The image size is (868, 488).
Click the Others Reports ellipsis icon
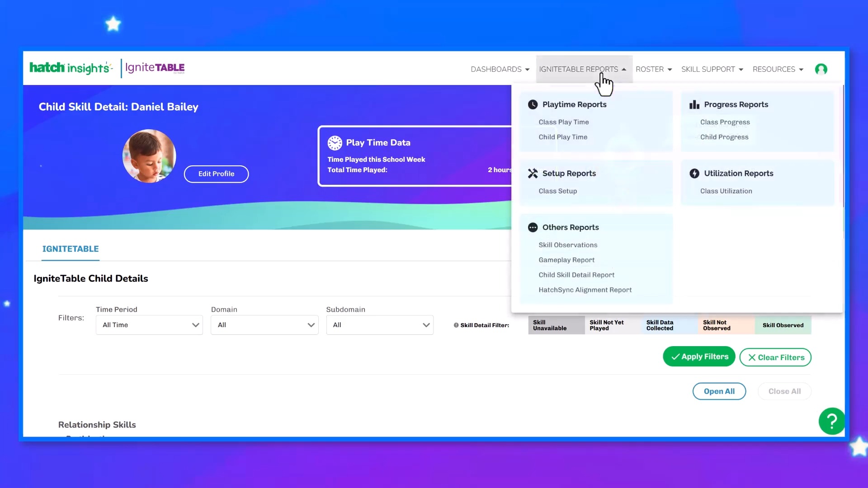(x=533, y=227)
